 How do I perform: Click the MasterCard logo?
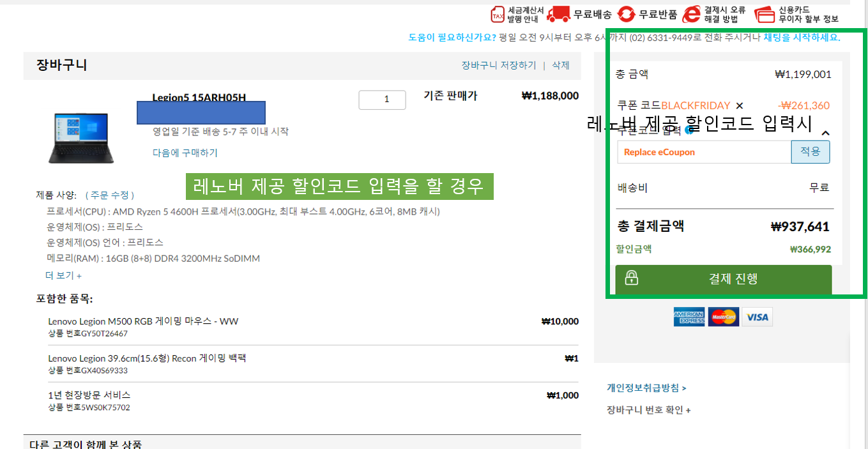pos(724,317)
